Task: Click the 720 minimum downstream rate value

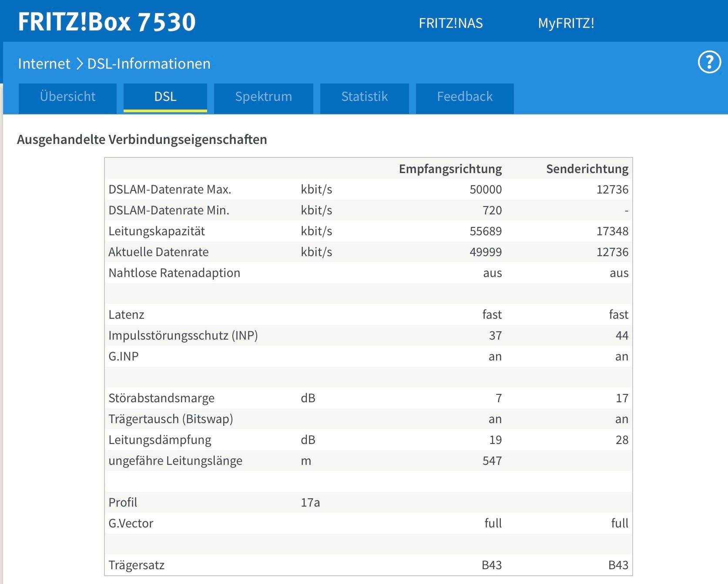Action: [x=492, y=210]
